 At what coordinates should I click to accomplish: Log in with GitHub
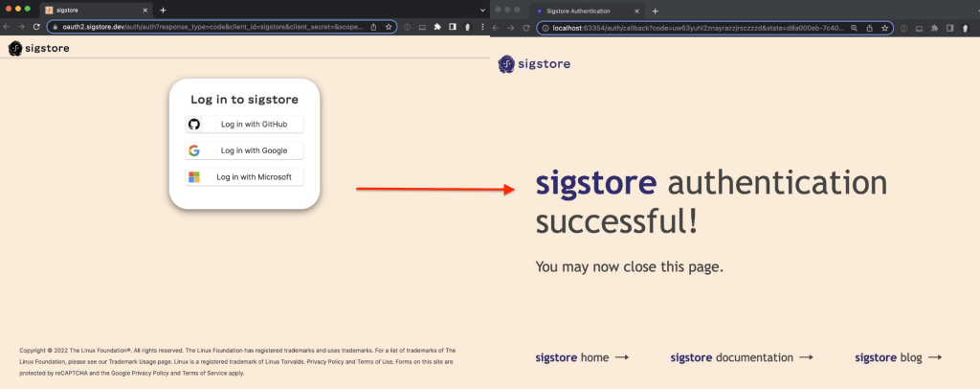(x=244, y=125)
